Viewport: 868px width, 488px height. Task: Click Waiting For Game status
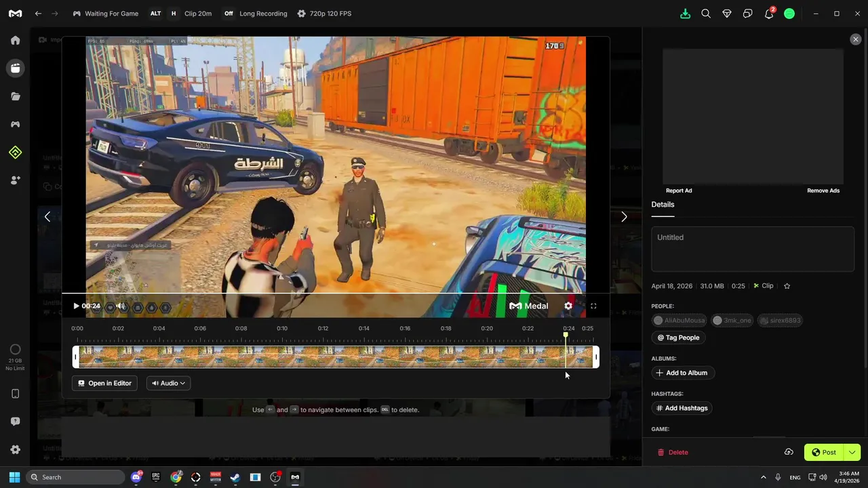point(105,14)
